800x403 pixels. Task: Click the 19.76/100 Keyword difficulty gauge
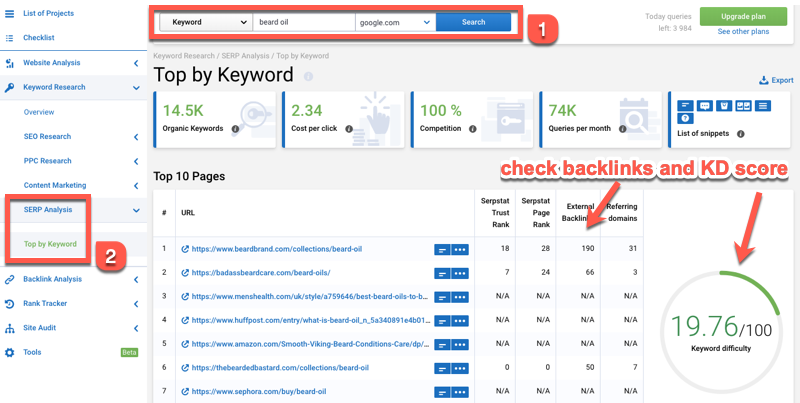click(721, 332)
